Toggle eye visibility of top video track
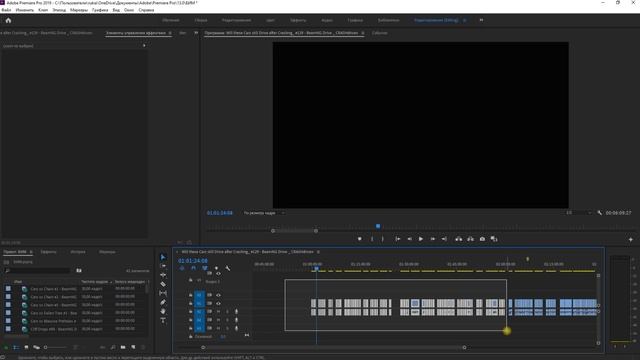 click(218, 273)
